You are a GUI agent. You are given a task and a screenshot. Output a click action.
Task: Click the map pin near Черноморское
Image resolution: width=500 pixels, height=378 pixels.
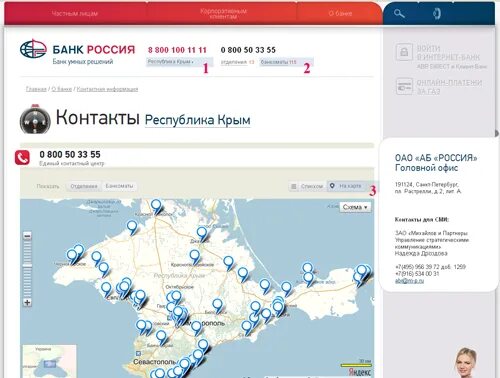pos(72,256)
